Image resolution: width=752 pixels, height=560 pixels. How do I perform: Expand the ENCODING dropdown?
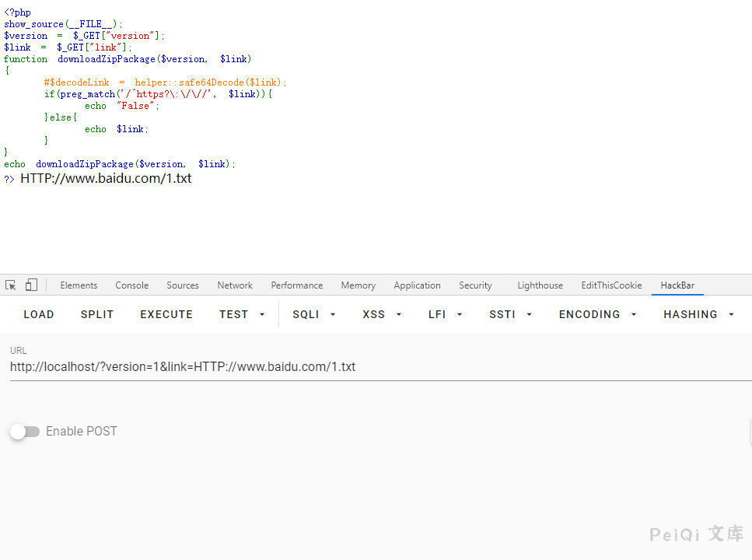pyautogui.click(x=597, y=314)
